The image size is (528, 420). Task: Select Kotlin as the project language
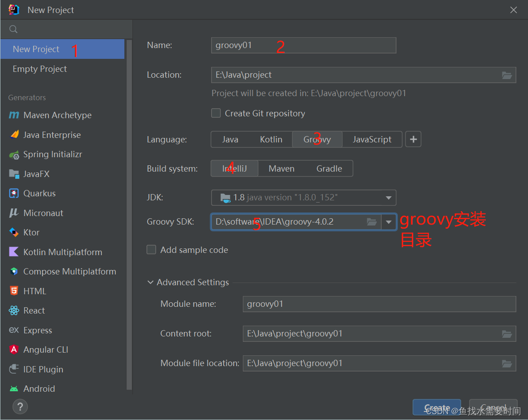click(x=271, y=139)
